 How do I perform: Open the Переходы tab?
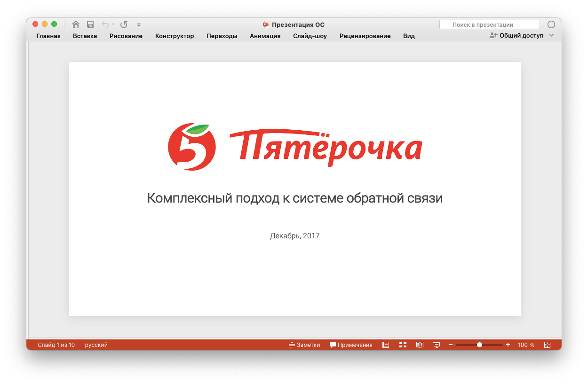(222, 36)
